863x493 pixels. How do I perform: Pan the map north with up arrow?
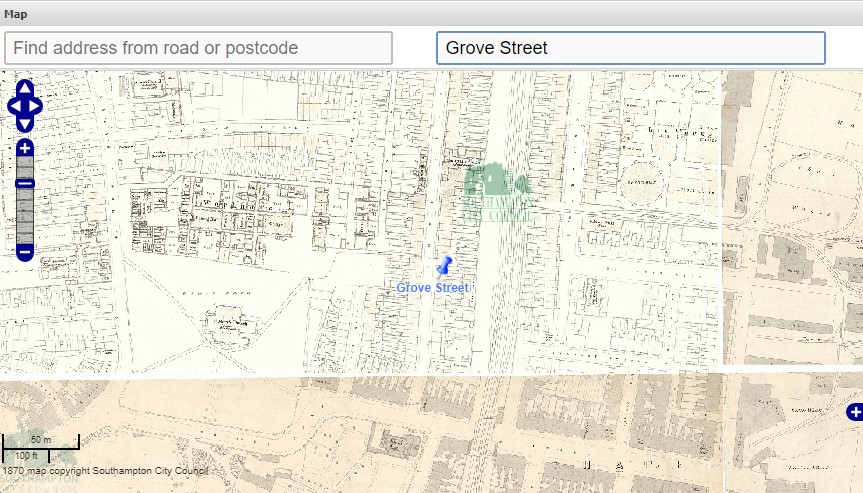point(25,87)
